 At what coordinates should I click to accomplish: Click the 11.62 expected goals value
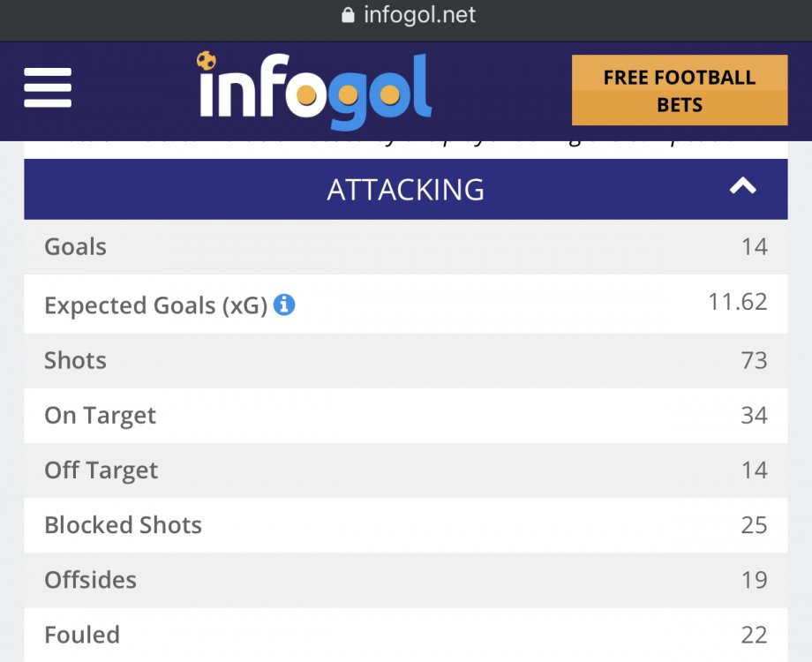pos(737,303)
